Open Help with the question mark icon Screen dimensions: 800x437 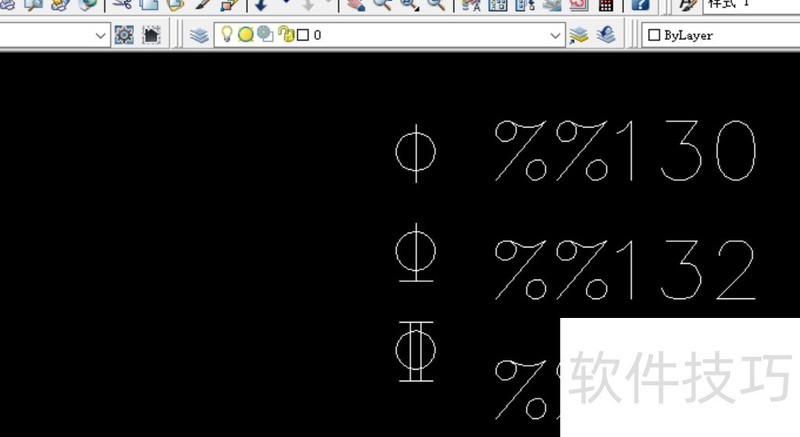[x=640, y=5]
